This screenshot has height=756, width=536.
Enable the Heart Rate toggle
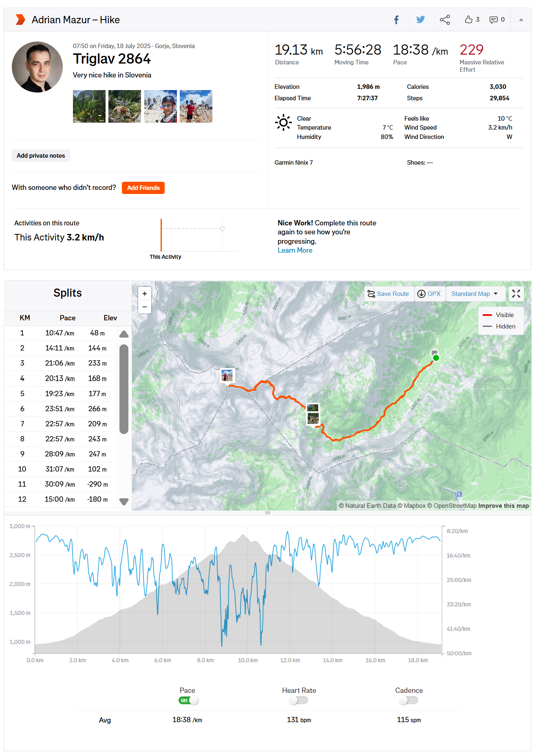coord(298,700)
